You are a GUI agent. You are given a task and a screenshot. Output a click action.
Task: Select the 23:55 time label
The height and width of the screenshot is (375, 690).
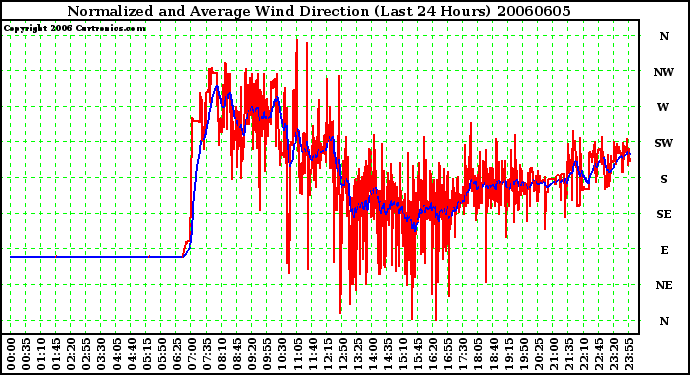coord(629,354)
